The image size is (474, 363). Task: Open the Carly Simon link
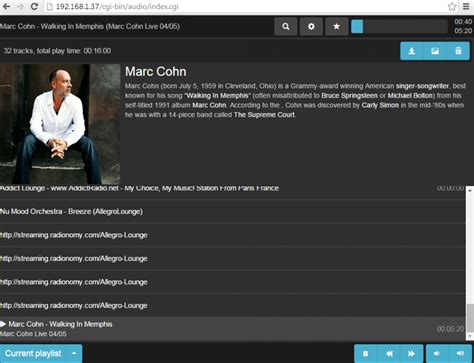coord(380,105)
